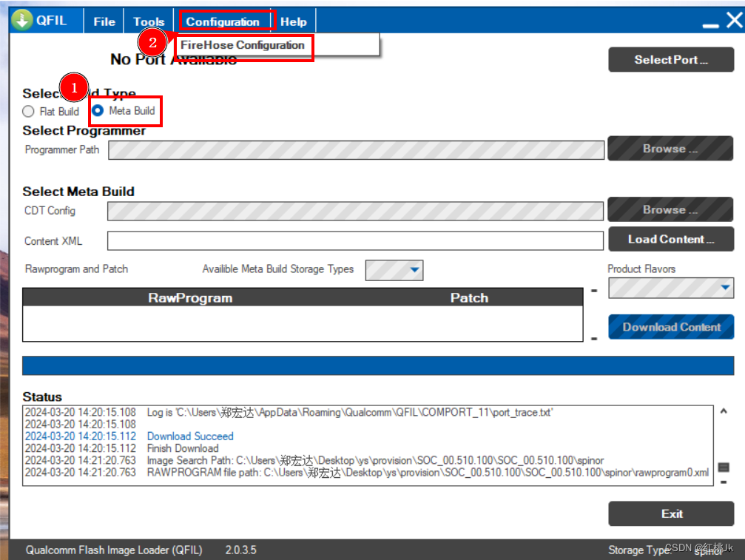745x560 pixels.
Task: Click the Qualcomm Flash Image Loader status text
Action: click(113, 550)
